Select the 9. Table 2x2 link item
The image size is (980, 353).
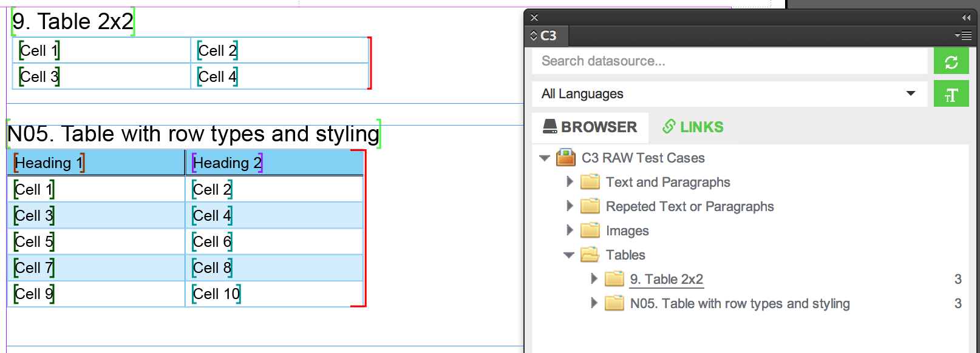coord(667,280)
